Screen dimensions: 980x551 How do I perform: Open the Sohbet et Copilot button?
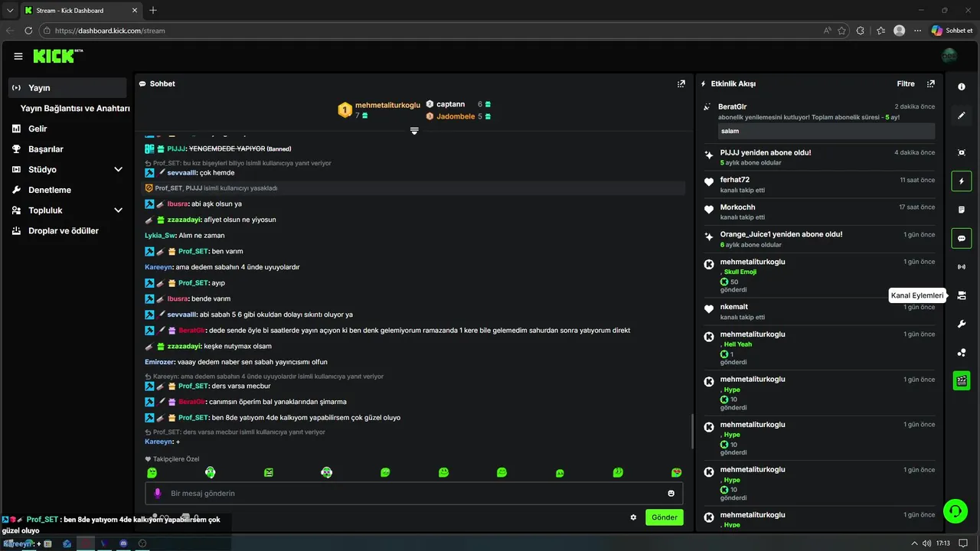point(952,31)
